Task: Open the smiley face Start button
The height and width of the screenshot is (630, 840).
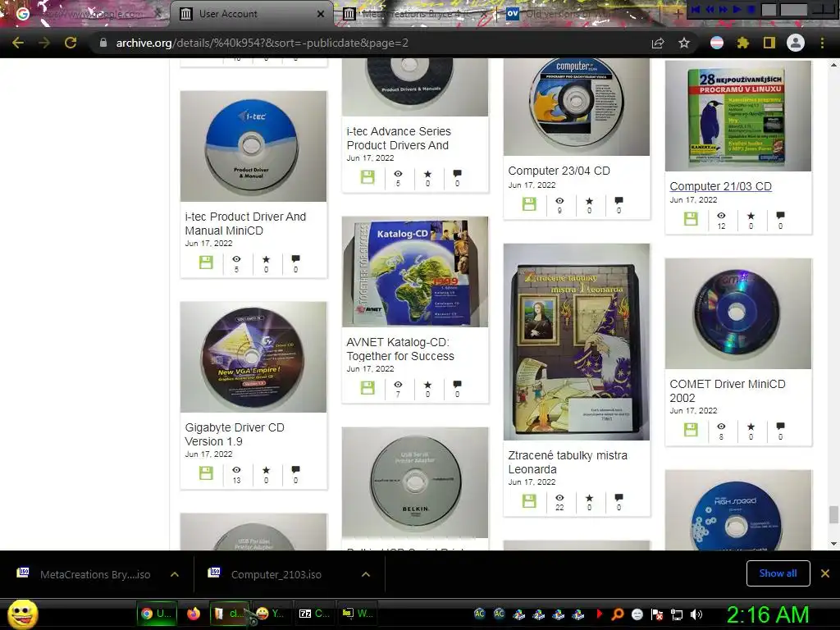Action: click(x=22, y=614)
